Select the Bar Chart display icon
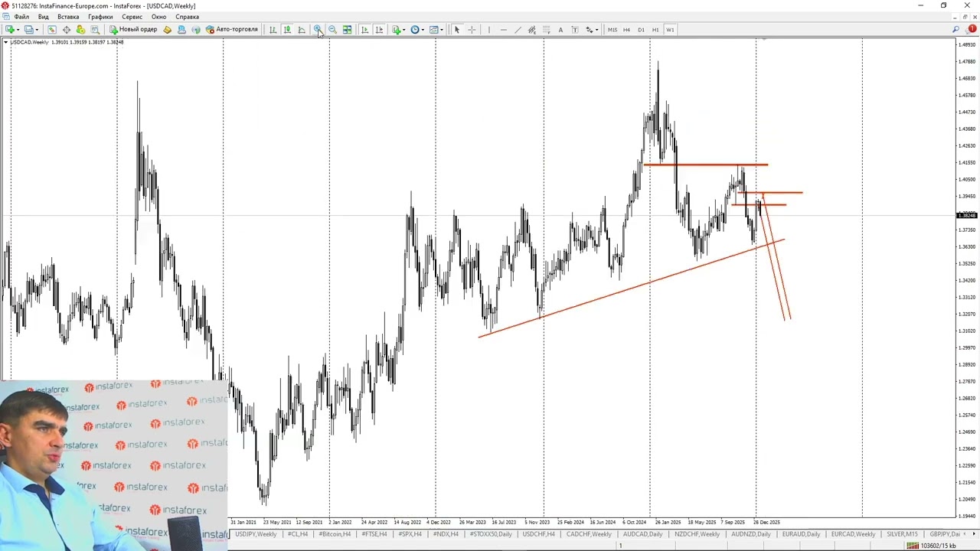Image resolution: width=980 pixels, height=551 pixels. 273,30
